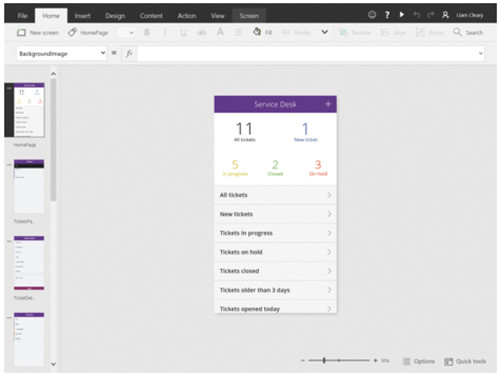
Task: Click the Align button
Action: click(394, 32)
